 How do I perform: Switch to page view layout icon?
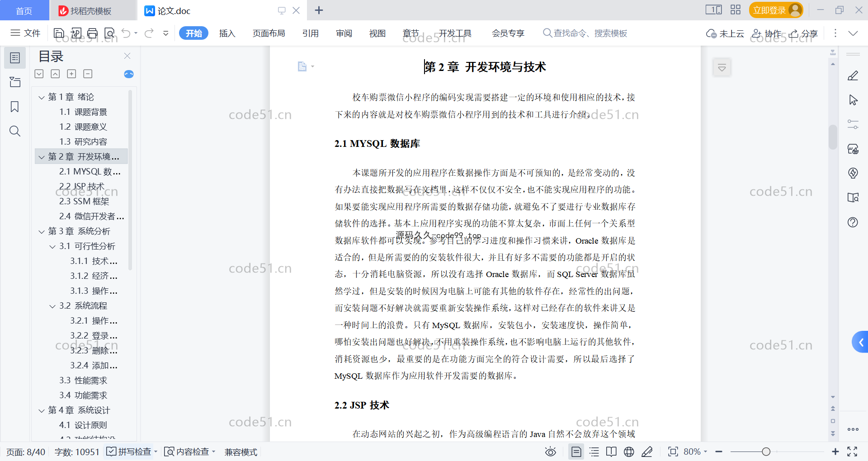pos(576,452)
